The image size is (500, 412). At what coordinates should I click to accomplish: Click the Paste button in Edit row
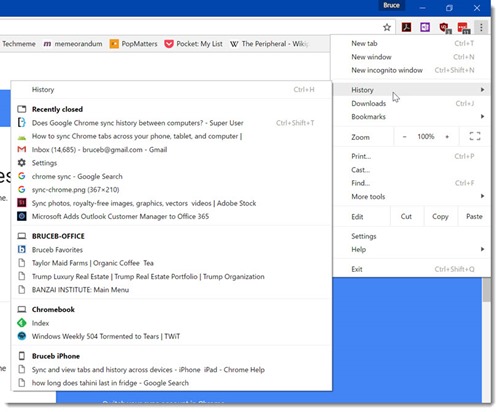(x=474, y=216)
